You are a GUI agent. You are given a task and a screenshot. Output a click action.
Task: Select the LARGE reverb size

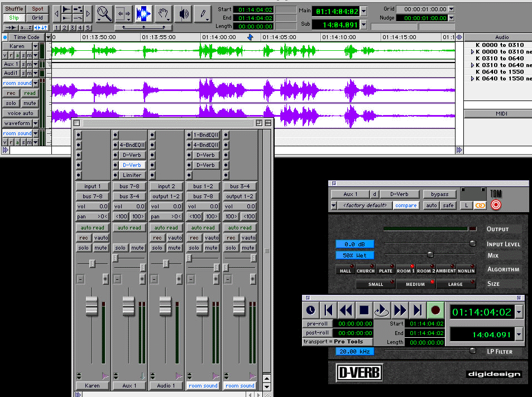pos(456,284)
